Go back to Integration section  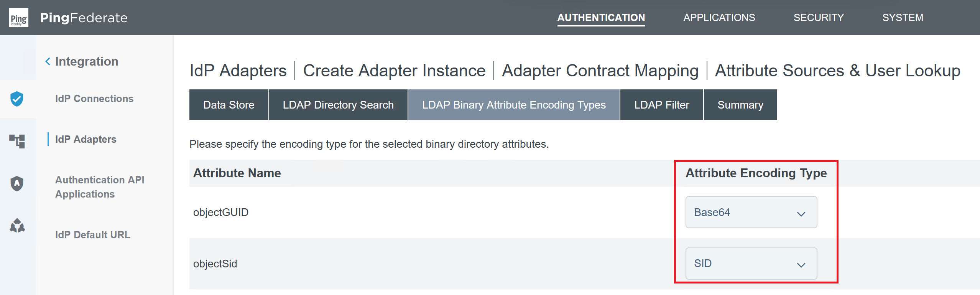[87, 61]
